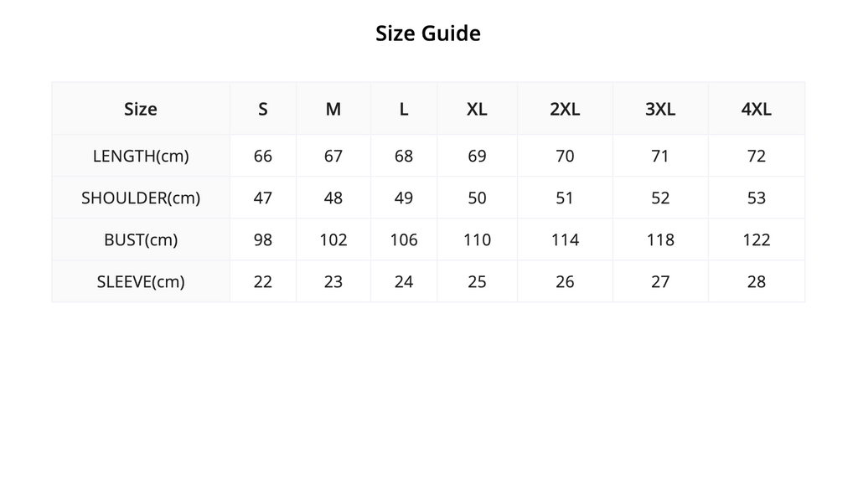Click the 2XL column header
858x504 pixels.
pos(565,109)
